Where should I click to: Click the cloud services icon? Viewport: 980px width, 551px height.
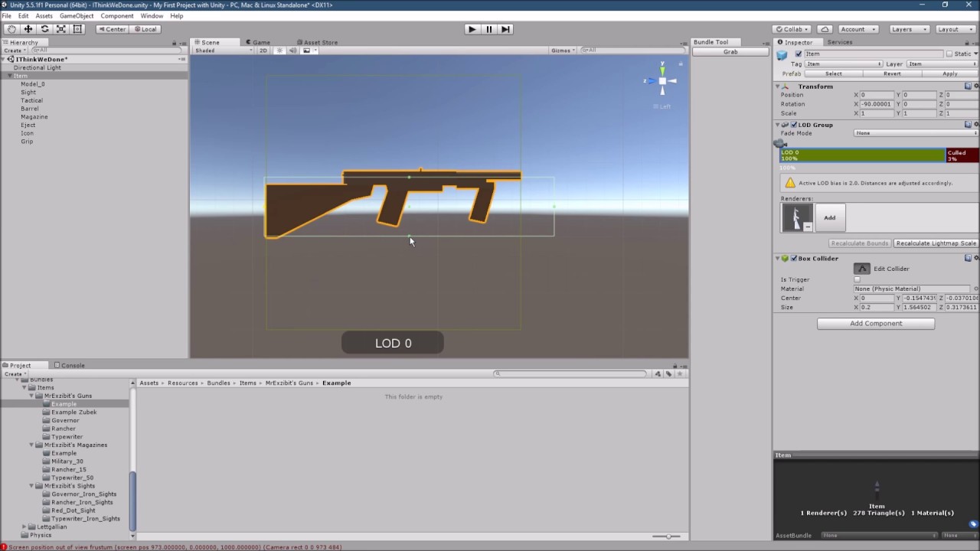[825, 29]
